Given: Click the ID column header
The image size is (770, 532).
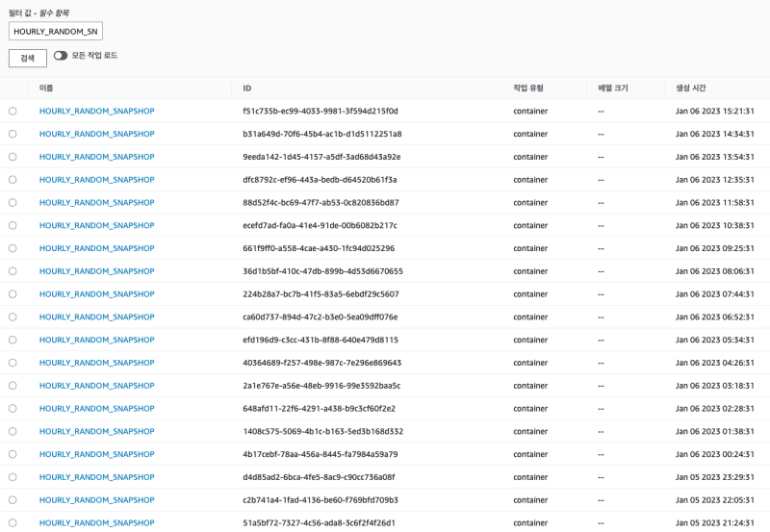Looking at the screenshot, I should (247, 89).
